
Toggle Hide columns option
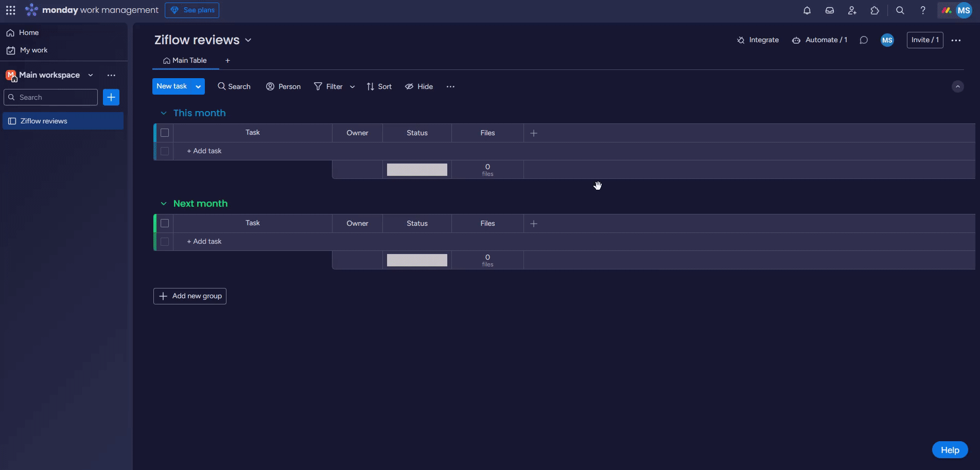[x=419, y=86]
